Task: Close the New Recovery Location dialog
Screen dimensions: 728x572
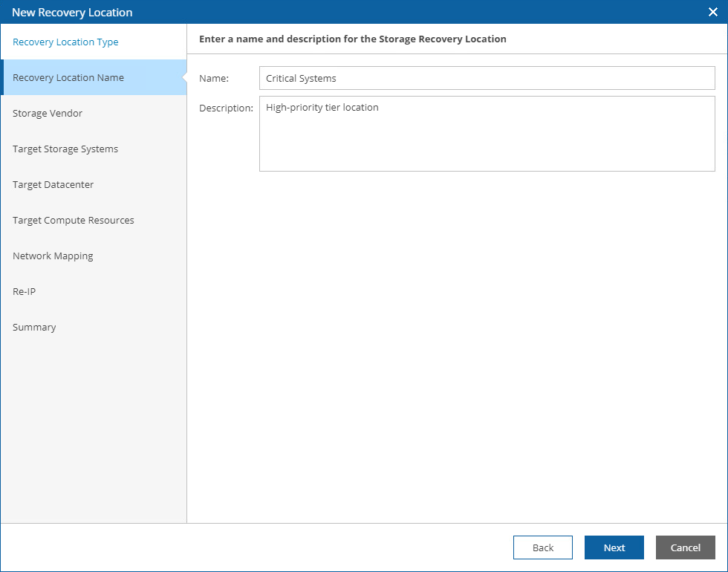Action: click(713, 12)
